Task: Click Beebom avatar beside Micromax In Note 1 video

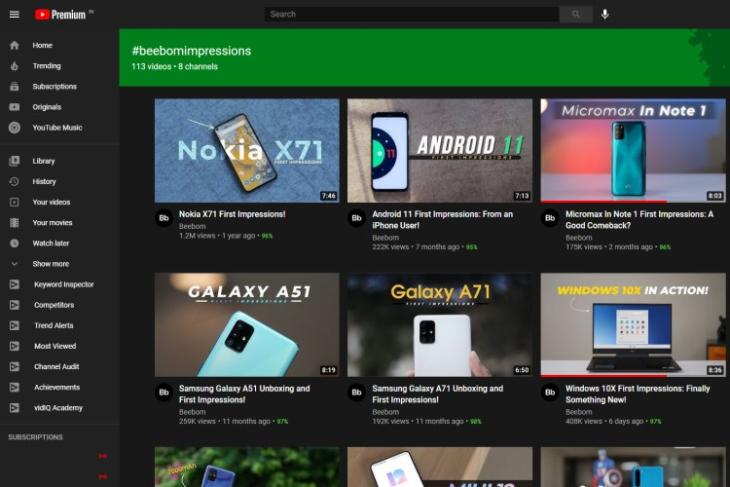Action: [550, 218]
